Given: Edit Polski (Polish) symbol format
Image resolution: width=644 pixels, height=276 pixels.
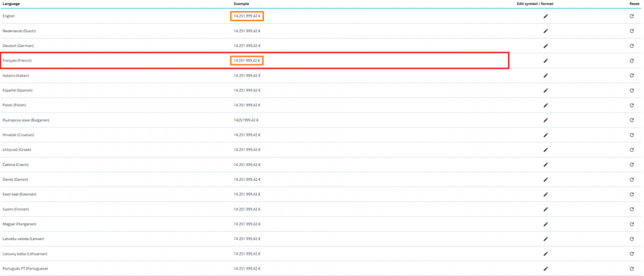Looking at the screenshot, I should (x=545, y=105).
